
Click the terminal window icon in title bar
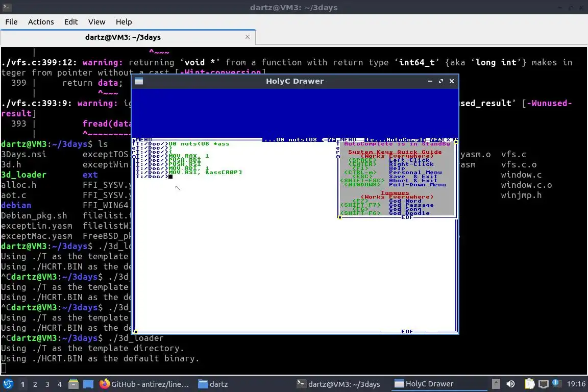click(7, 7)
